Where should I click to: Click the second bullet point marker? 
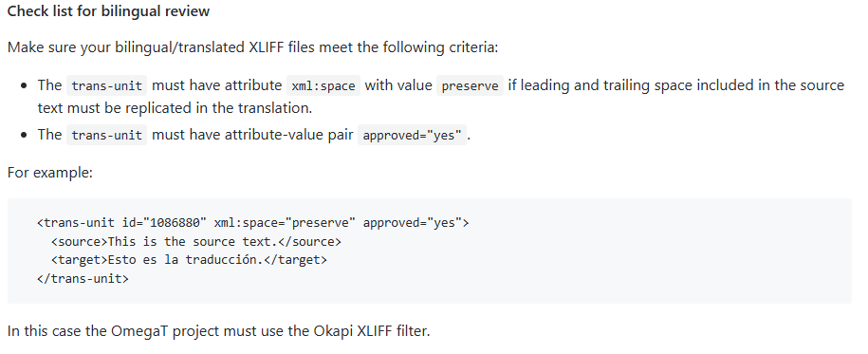(x=24, y=136)
